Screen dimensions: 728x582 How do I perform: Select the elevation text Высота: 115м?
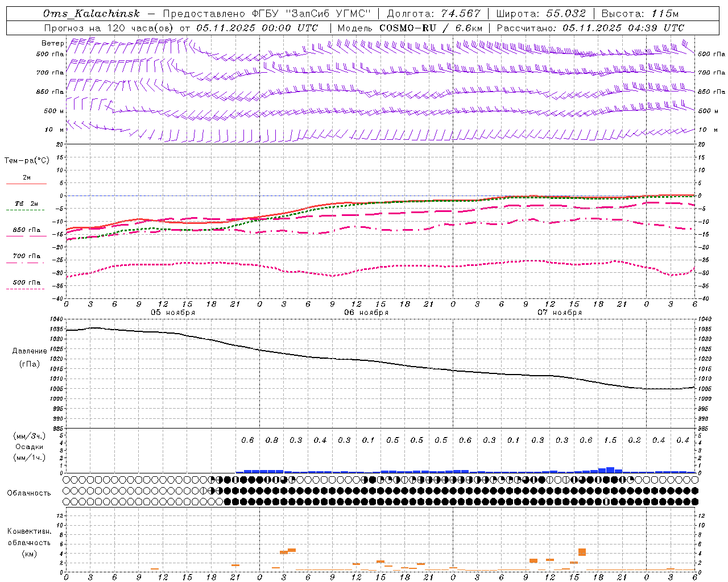point(640,14)
